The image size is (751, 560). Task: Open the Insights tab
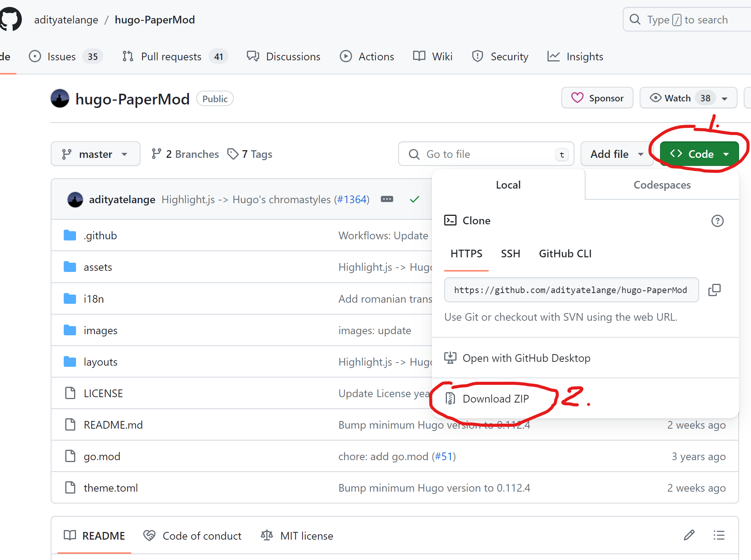(575, 56)
